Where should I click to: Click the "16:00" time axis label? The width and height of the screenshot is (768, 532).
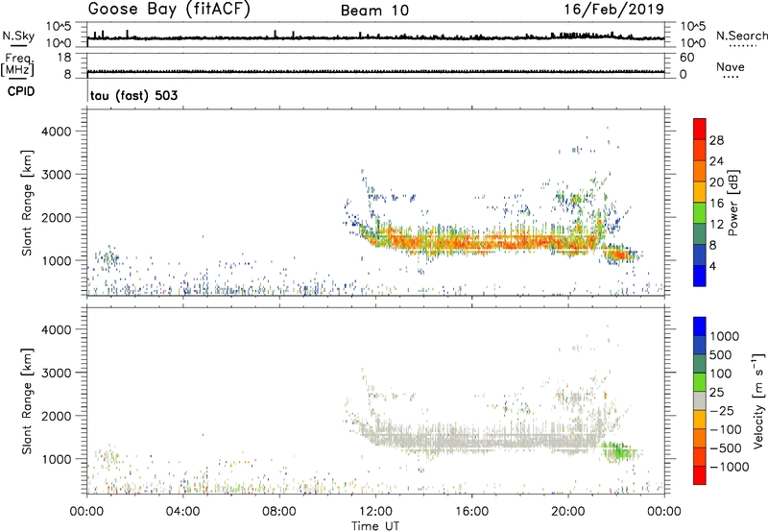tap(471, 512)
